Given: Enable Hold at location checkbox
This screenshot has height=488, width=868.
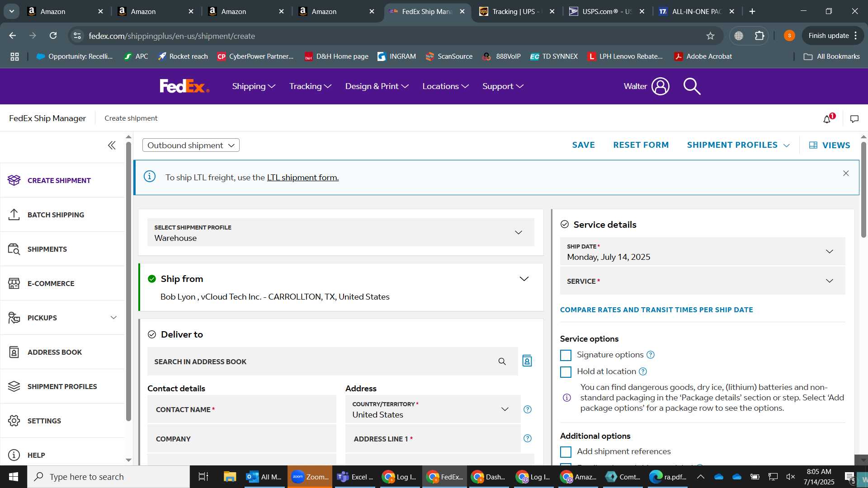Looking at the screenshot, I should (x=566, y=372).
